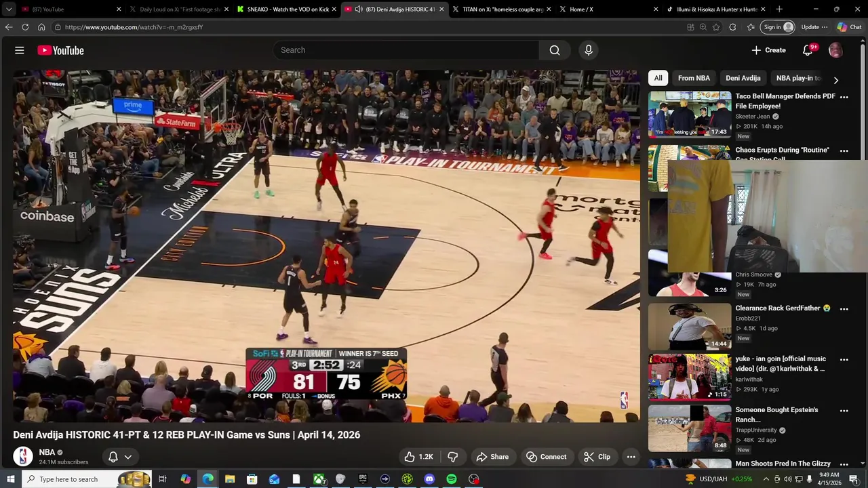The image size is (868, 488).
Task: Open the YouTube account avatar menu
Action: 835,50
